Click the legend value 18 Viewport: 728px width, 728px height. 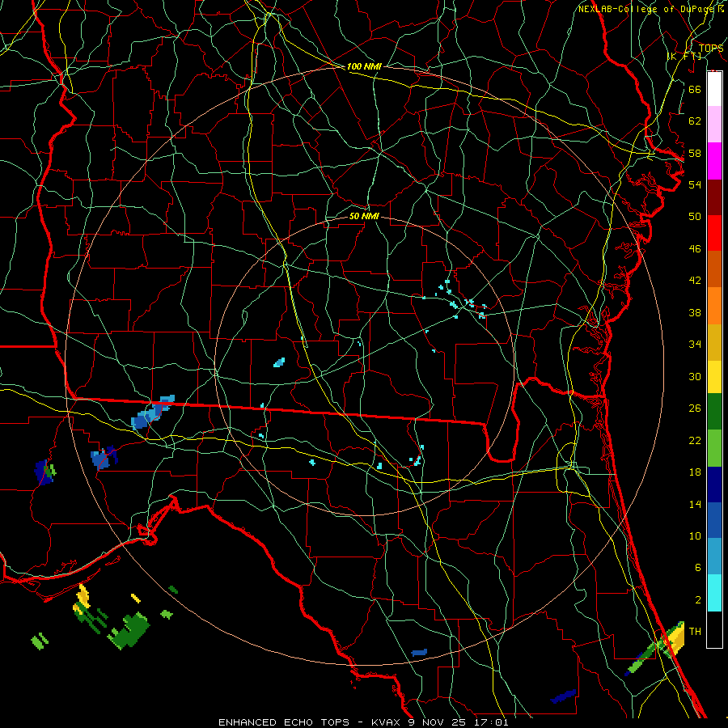pos(695,472)
